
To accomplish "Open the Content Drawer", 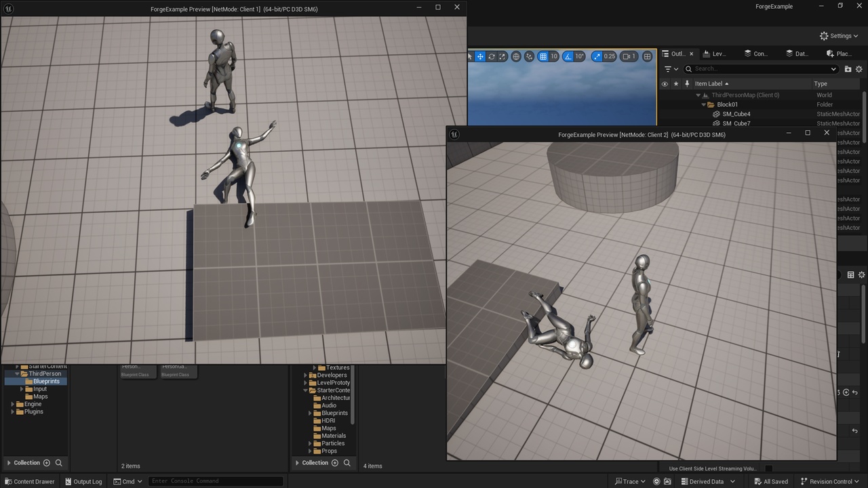I will (29, 481).
